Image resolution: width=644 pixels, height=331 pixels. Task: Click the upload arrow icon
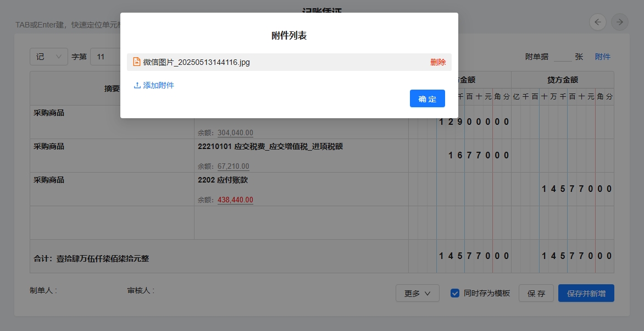click(x=137, y=85)
